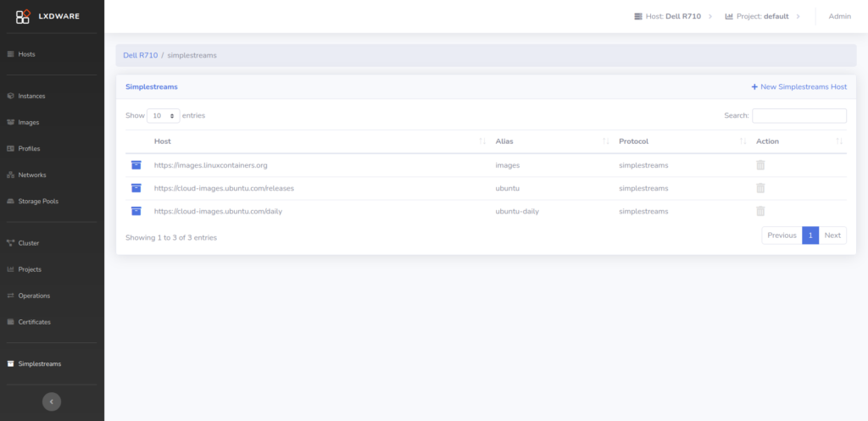Screen dimensions: 868x421
Task: Open the Instances sidebar item
Action: 31,96
